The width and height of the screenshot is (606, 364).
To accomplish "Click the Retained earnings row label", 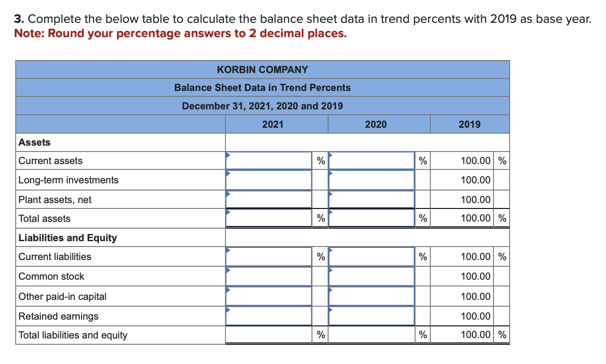I will coord(58,316).
